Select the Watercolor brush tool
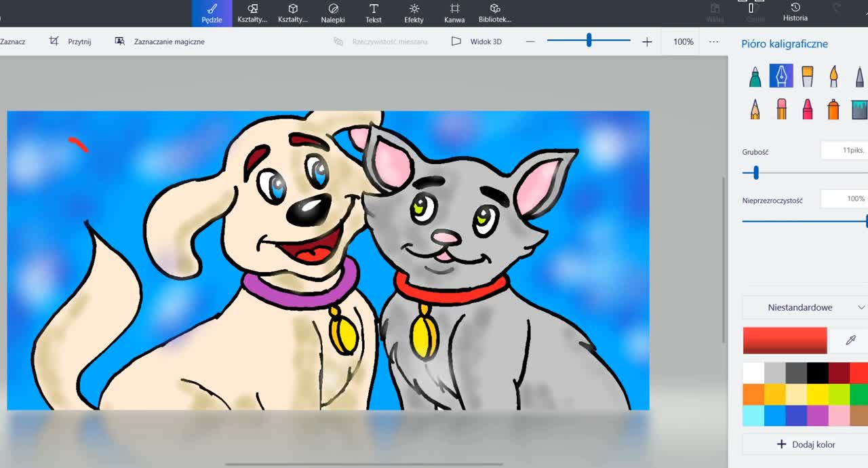The image size is (868, 468). (833, 76)
